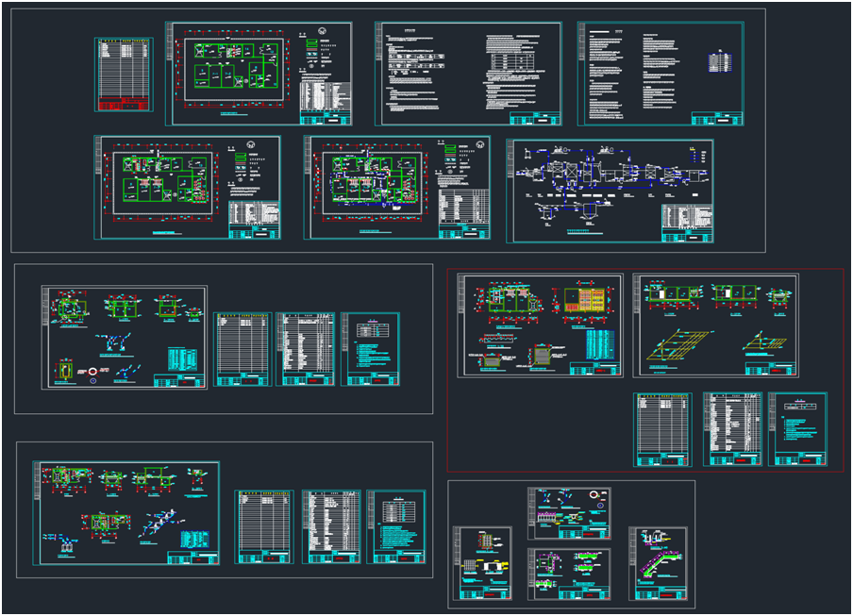Click the isometric yellow pipe grid sheet
853x616 pixels.
point(715,325)
